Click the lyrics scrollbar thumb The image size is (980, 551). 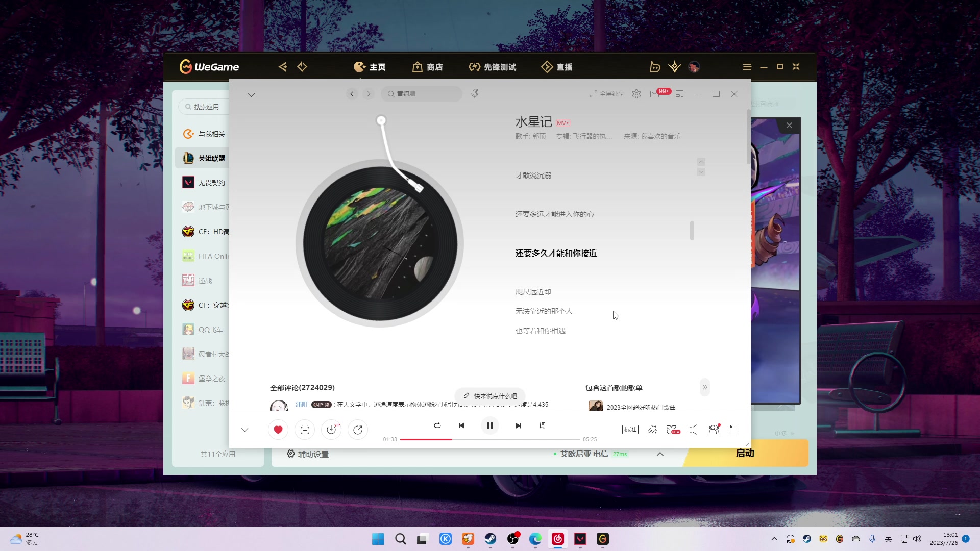[x=692, y=231]
